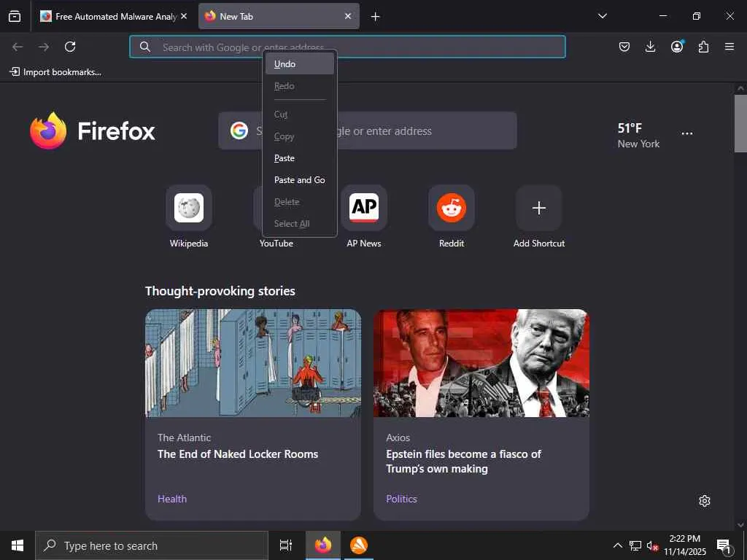The height and width of the screenshot is (560, 747).
Task: Go back with the back arrow
Action: [18, 47]
